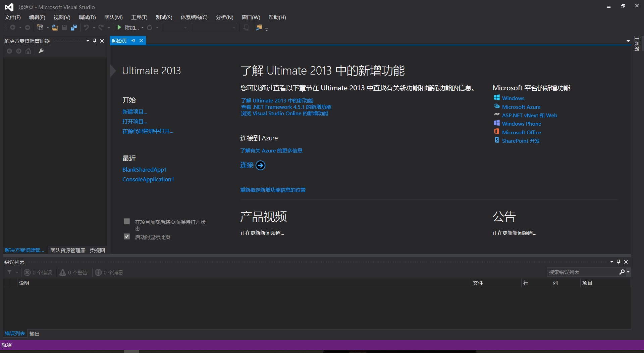Open Solution Explorer properties wrench icon

[41, 51]
